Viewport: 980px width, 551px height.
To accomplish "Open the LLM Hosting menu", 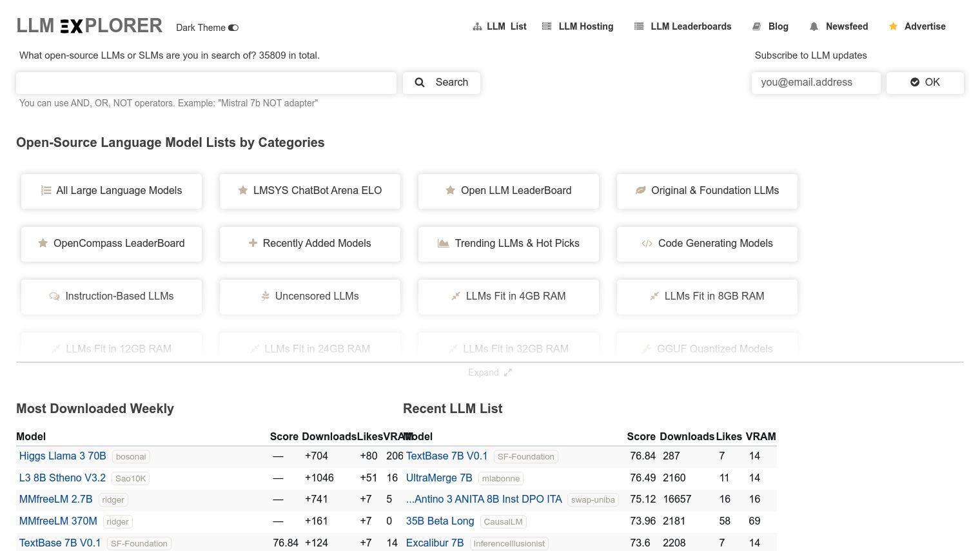I will pyautogui.click(x=578, y=26).
